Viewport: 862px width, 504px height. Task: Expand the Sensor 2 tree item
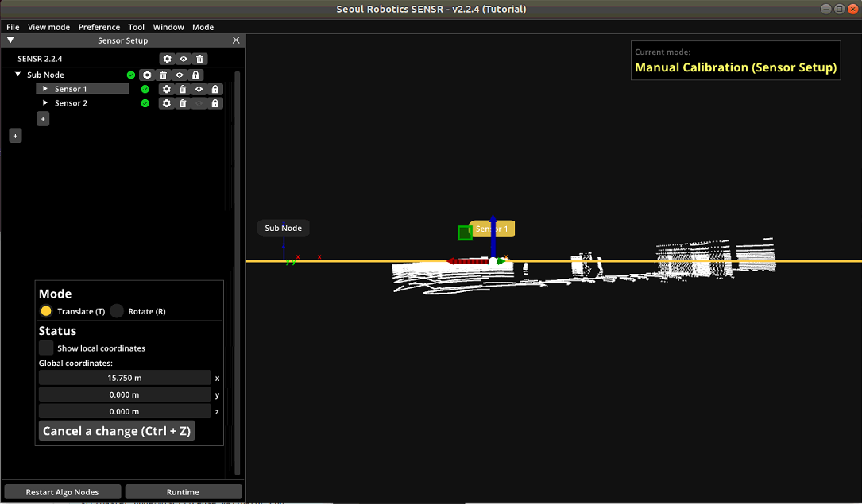pyautogui.click(x=45, y=102)
